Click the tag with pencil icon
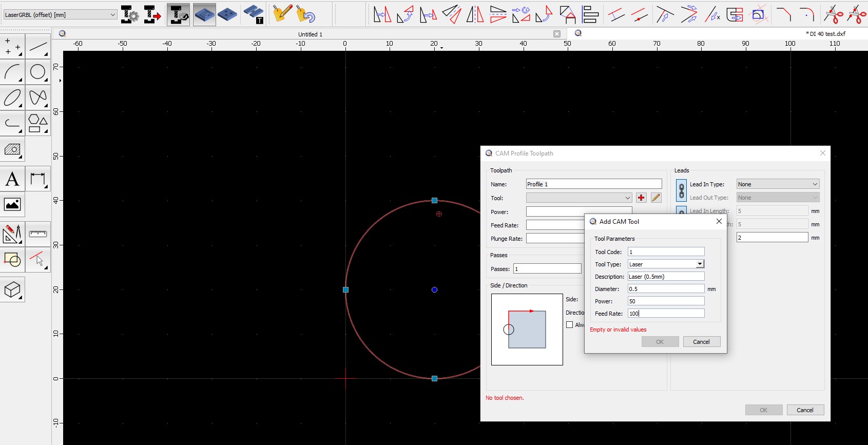 [282, 14]
